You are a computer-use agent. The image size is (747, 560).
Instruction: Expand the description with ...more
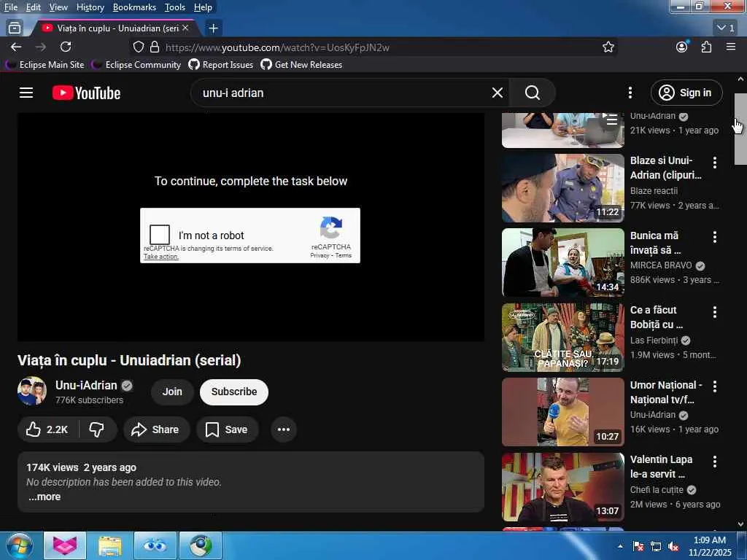(44, 497)
